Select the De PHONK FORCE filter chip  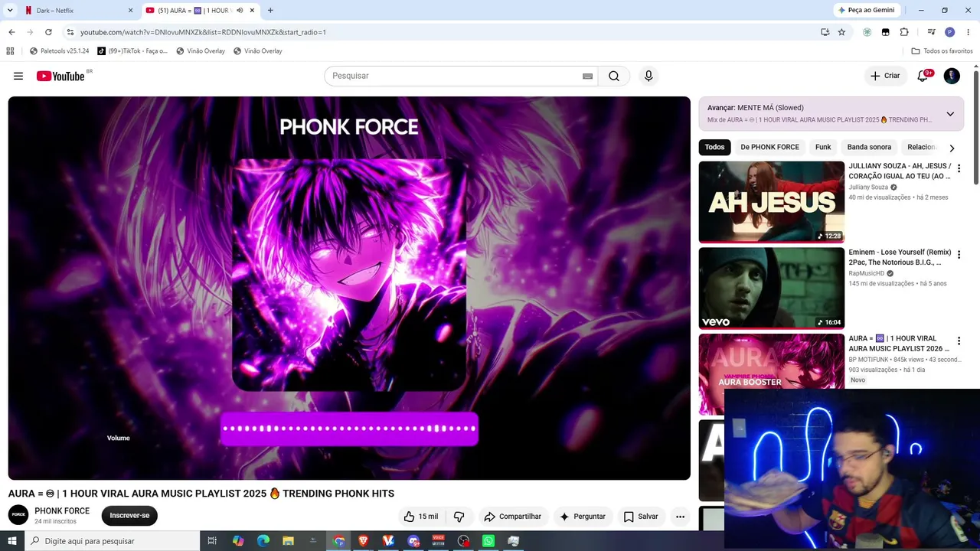pyautogui.click(x=769, y=147)
